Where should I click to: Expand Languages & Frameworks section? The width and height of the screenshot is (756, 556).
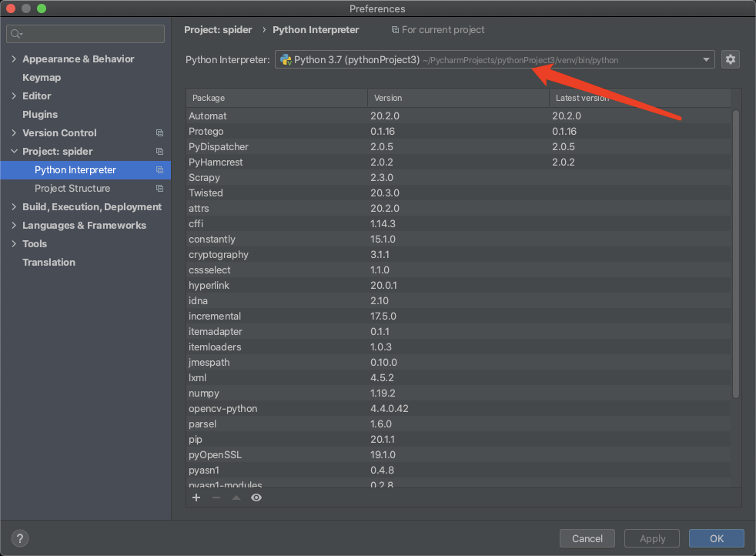(14, 225)
